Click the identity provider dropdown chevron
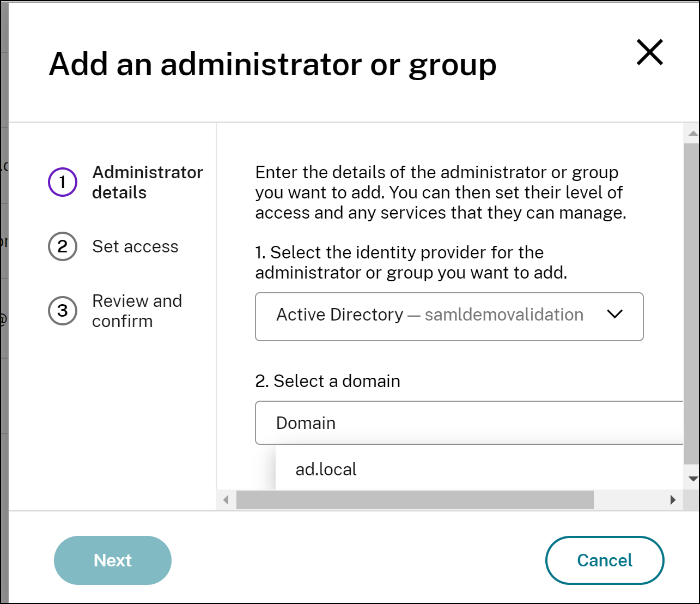The height and width of the screenshot is (604, 700). pyautogui.click(x=614, y=315)
